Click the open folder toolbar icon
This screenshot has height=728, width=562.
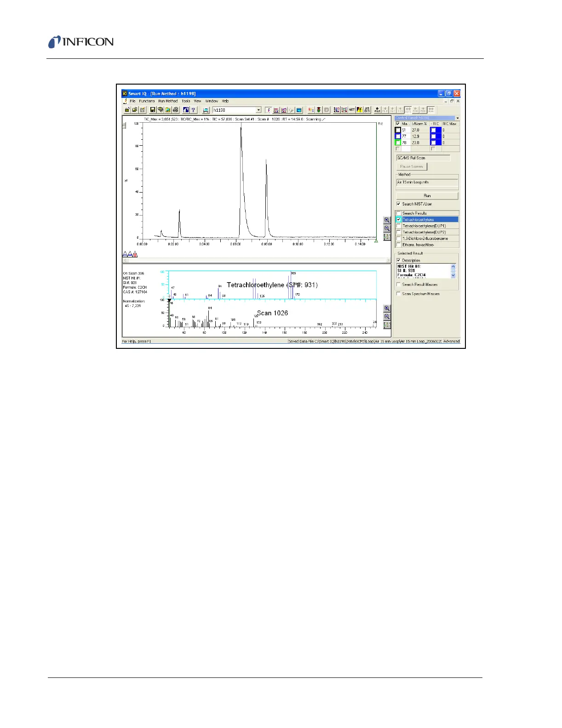135,110
